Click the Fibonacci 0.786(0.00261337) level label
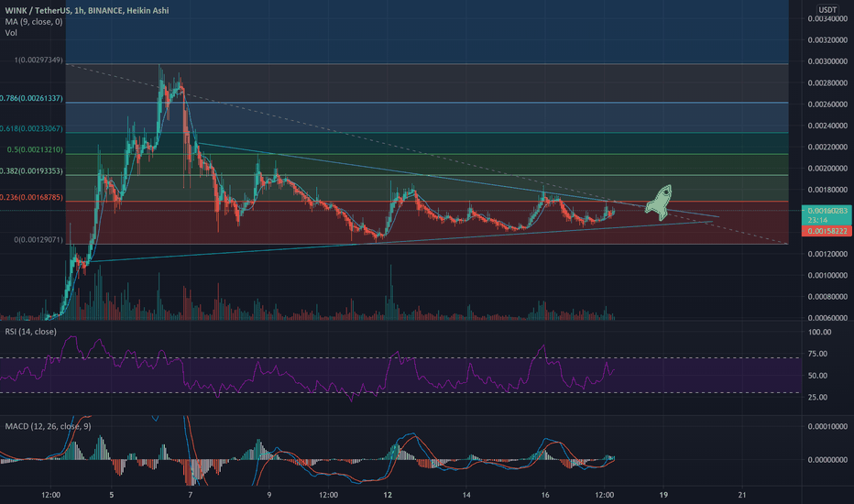 (31, 98)
